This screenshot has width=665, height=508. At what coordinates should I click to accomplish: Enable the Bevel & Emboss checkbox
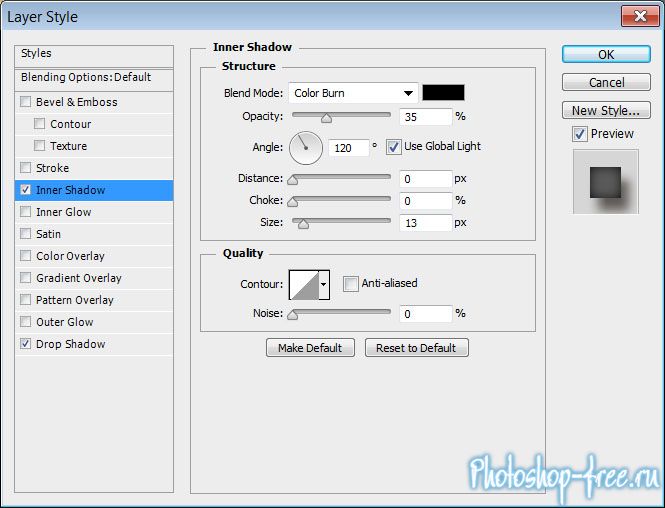point(26,102)
